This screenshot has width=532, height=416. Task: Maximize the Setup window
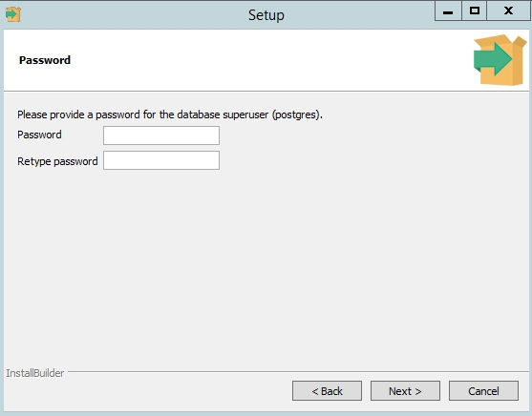(x=474, y=11)
